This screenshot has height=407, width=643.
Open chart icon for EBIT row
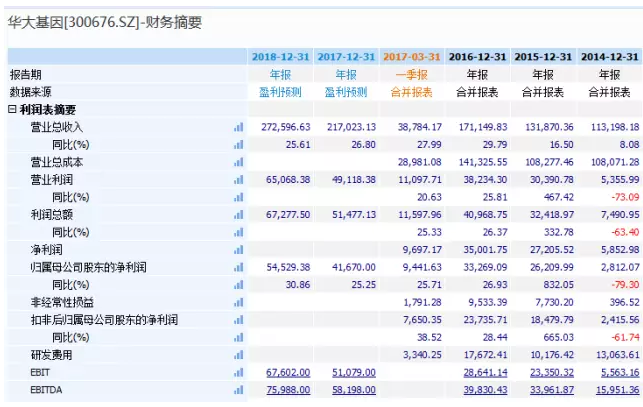(238, 372)
